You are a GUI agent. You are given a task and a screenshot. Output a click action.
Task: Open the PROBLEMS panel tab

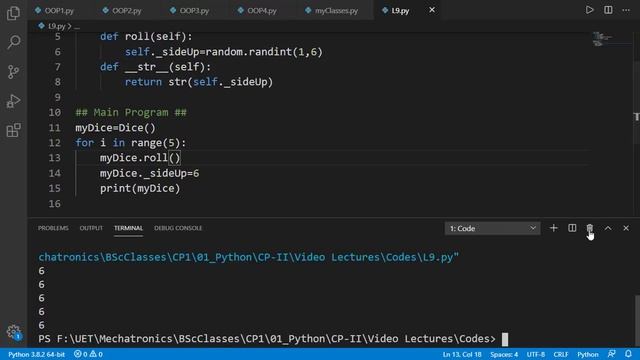pyautogui.click(x=53, y=228)
